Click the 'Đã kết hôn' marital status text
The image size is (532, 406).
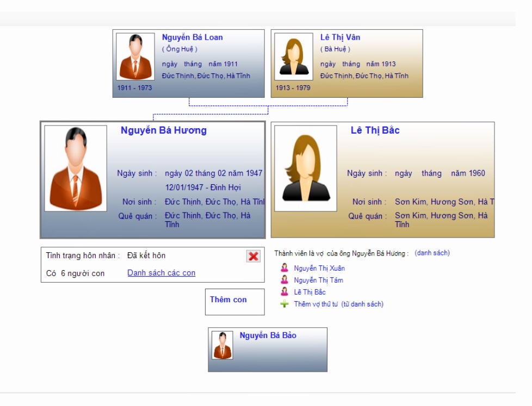[x=146, y=255]
